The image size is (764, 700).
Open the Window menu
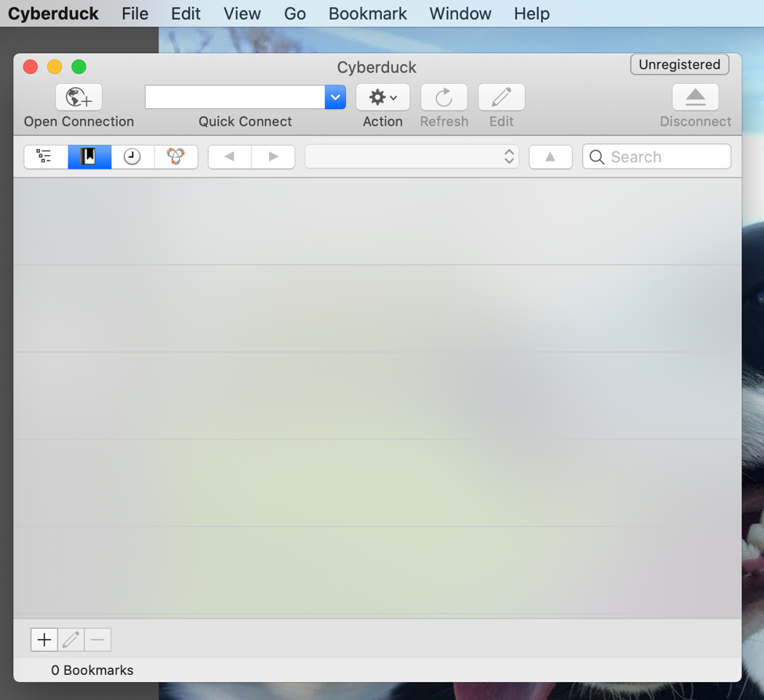click(x=460, y=13)
